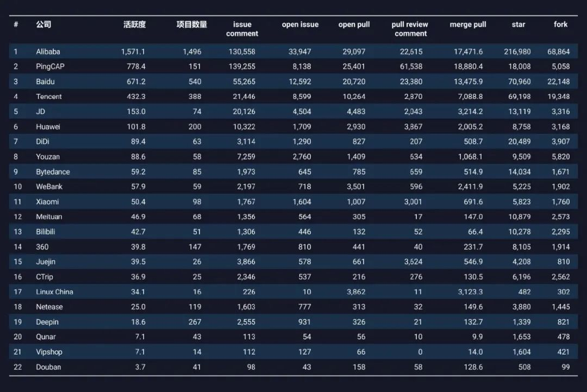This screenshot has height=392, width=587.
Task: Select the Juejin company name
Action: click(x=46, y=262)
